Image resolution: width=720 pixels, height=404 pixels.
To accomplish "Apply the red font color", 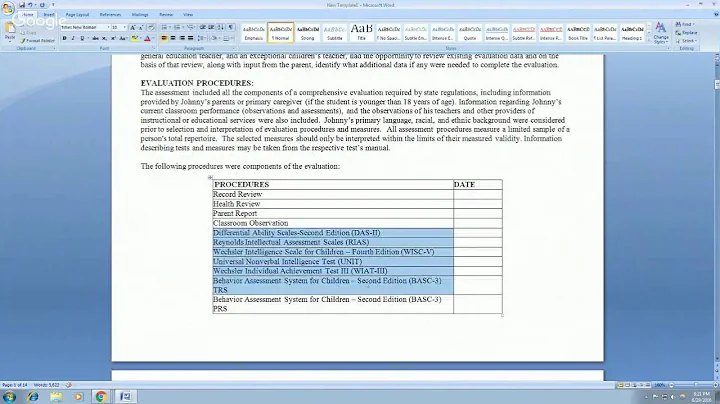I will point(147,38).
